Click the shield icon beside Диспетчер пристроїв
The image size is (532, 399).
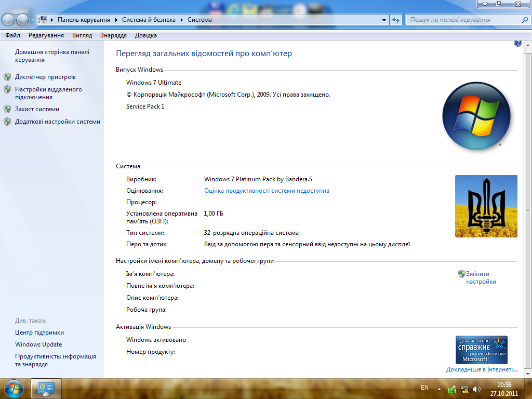[7, 77]
